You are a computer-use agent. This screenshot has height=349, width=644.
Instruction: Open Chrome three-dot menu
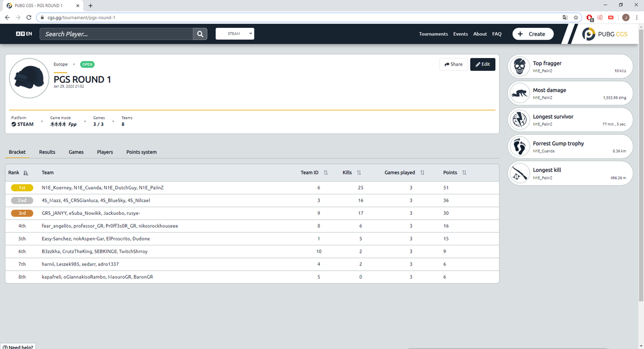pos(636,17)
